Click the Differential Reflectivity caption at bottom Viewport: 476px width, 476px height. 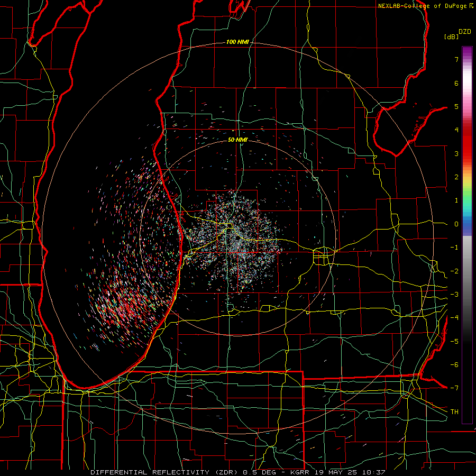(237, 472)
